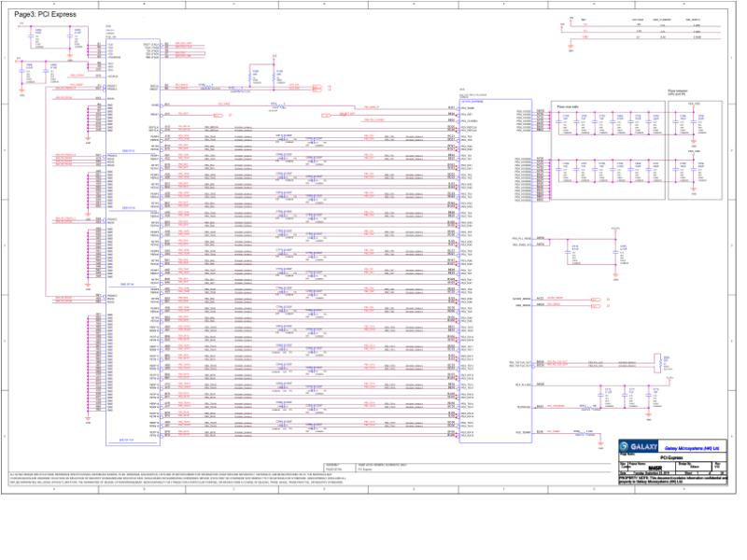The height and width of the screenshot is (560, 747).
Task: Click the property note line in title block
Action: pos(672,480)
